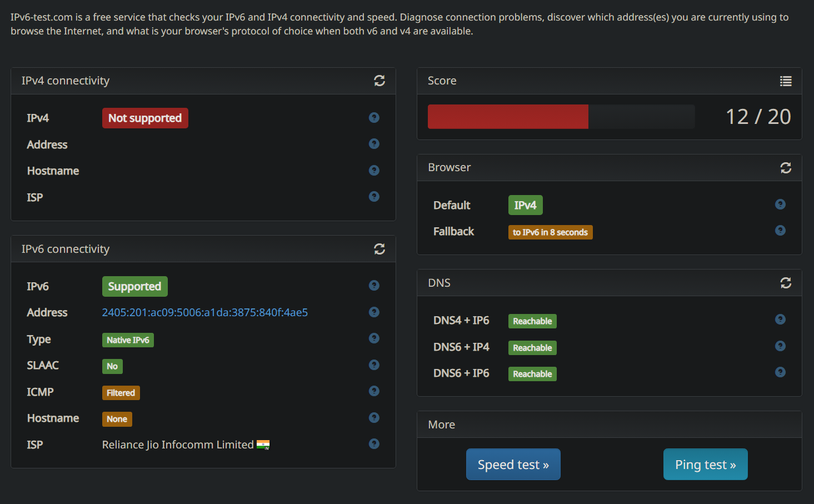Click the Native IPv6 badge
The width and height of the screenshot is (814, 504).
128,340
